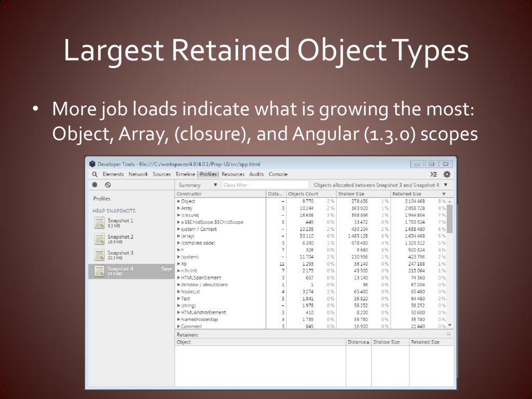Open the Summary view dropdown
The image size is (532, 399).
click(198, 185)
